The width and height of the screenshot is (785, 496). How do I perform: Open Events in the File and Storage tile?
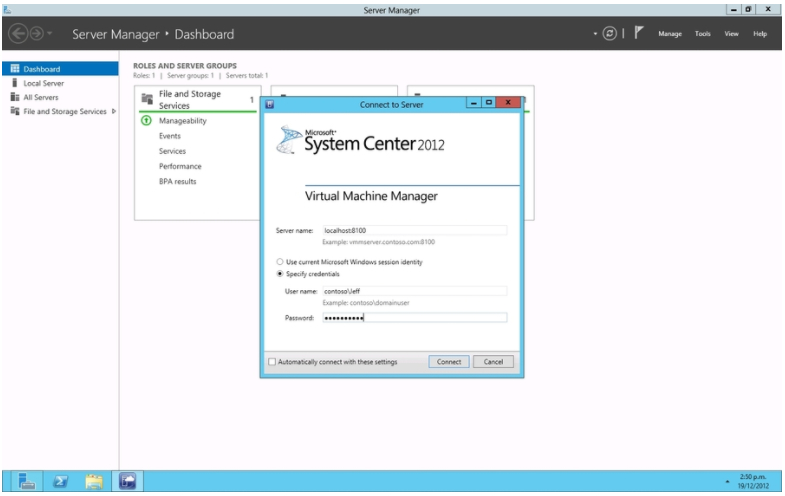[x=170, y=136]
